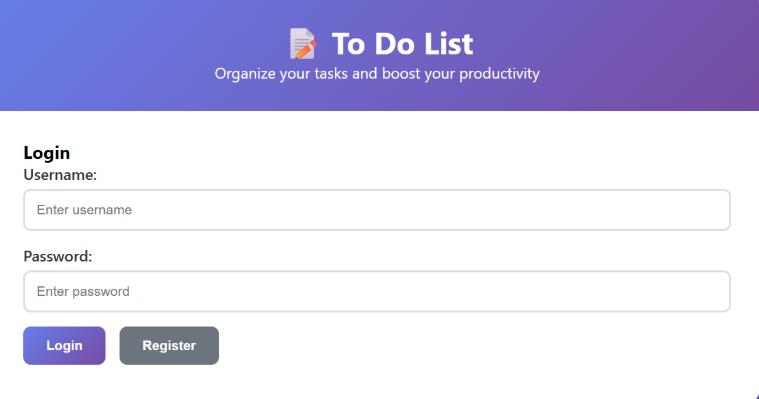The height and width of the screenshot is (399, 759).
Task: Click the word "productivity" in the subtitle
Action: (499, 74)
